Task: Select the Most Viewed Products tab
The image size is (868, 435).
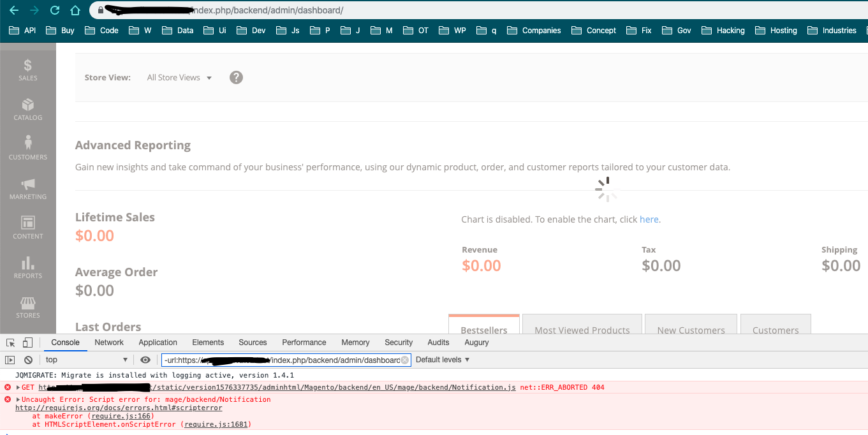Action: 582,324
